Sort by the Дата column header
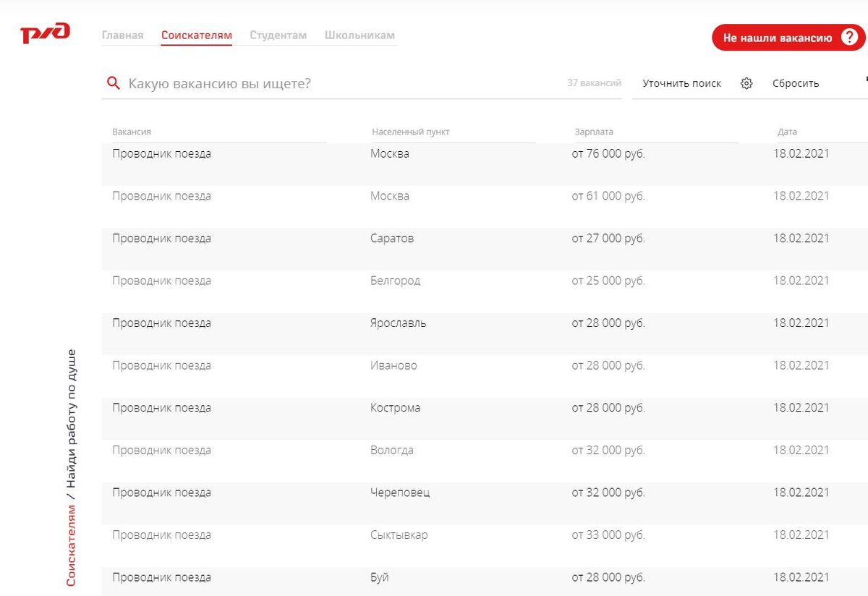 pos(787,132)
